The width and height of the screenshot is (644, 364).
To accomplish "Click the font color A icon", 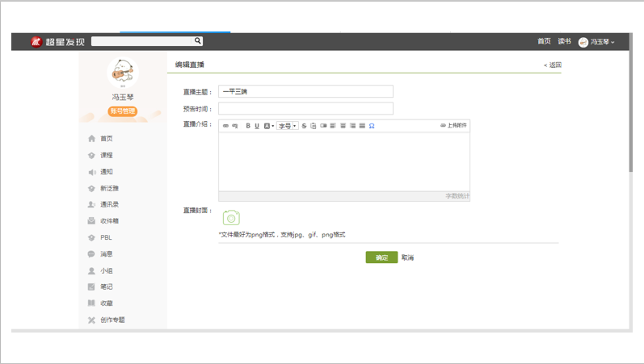I will point(267,126).
